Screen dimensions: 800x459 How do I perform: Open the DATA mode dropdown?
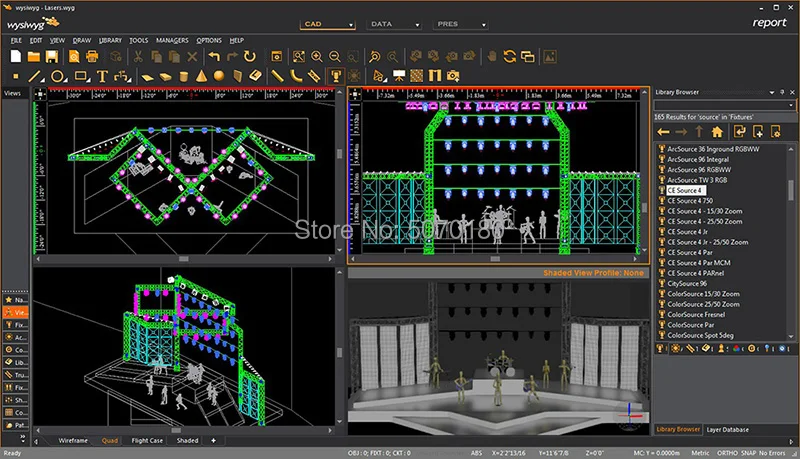pos(394,24)
